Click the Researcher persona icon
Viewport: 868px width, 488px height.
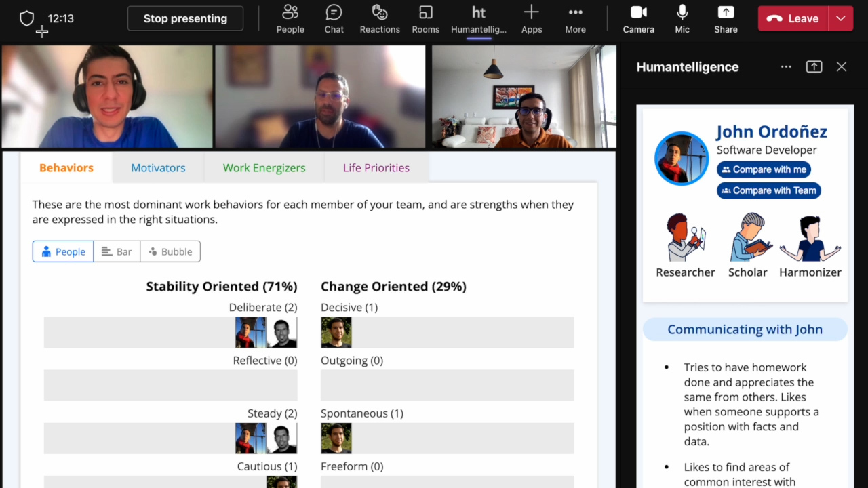[685, 237]
